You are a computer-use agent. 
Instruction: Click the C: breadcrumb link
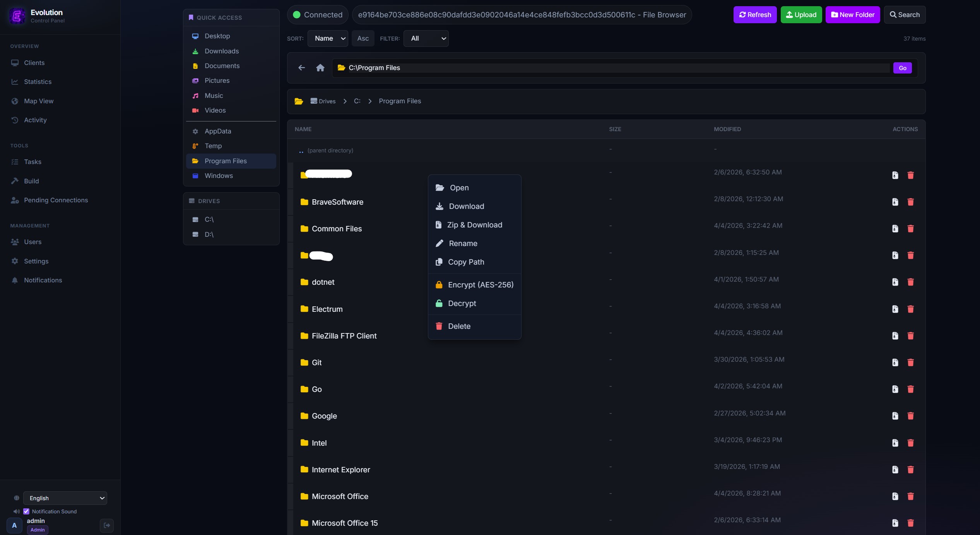click(357, 101)
